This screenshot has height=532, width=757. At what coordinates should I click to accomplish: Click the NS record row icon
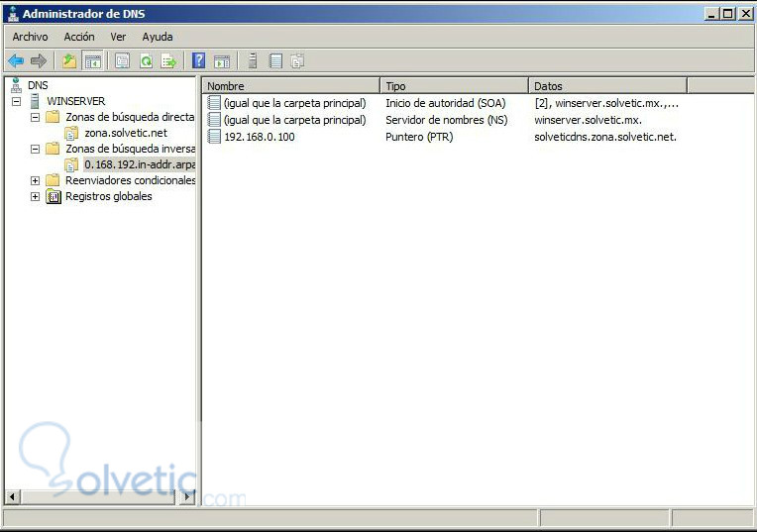pyautogui.click(x=214, y=120)
